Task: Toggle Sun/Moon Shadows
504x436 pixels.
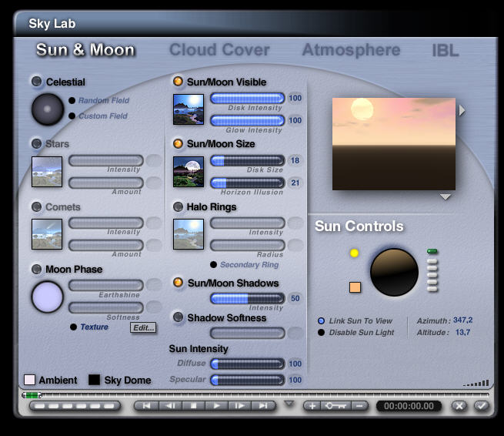Action: [178, 283]
